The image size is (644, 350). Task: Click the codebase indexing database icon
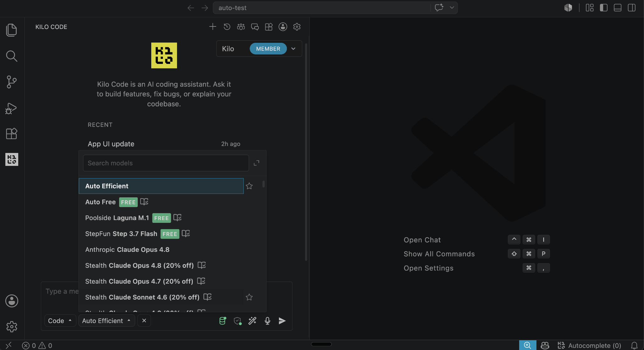223,321
